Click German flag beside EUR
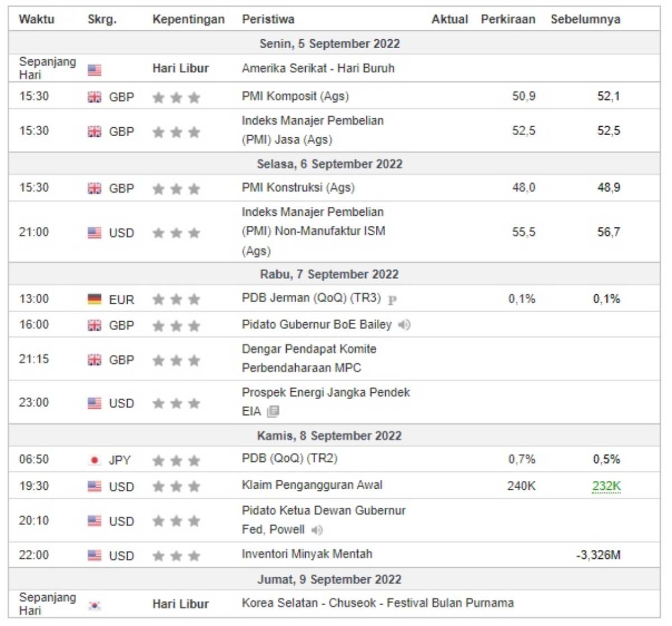 pos(95,299)
